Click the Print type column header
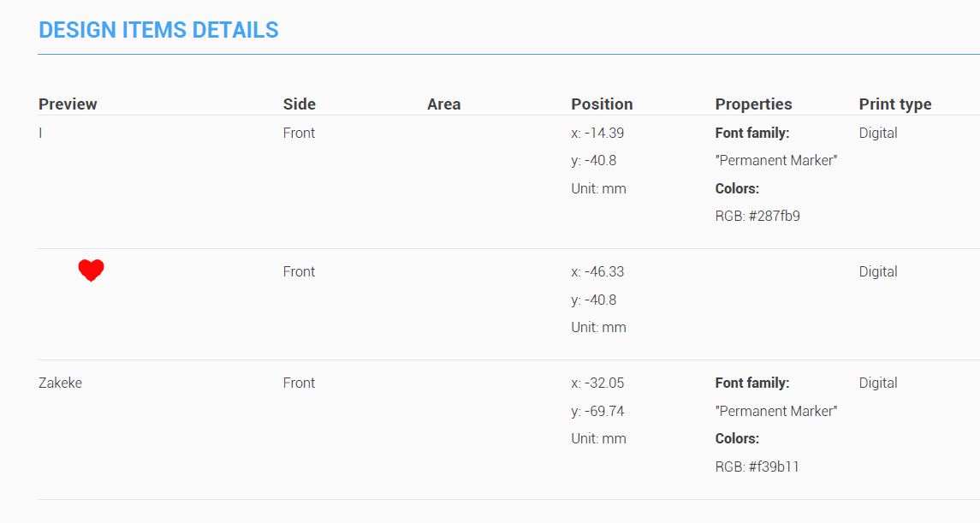This screenshot has width=980, height=523. tap(895, 104)
